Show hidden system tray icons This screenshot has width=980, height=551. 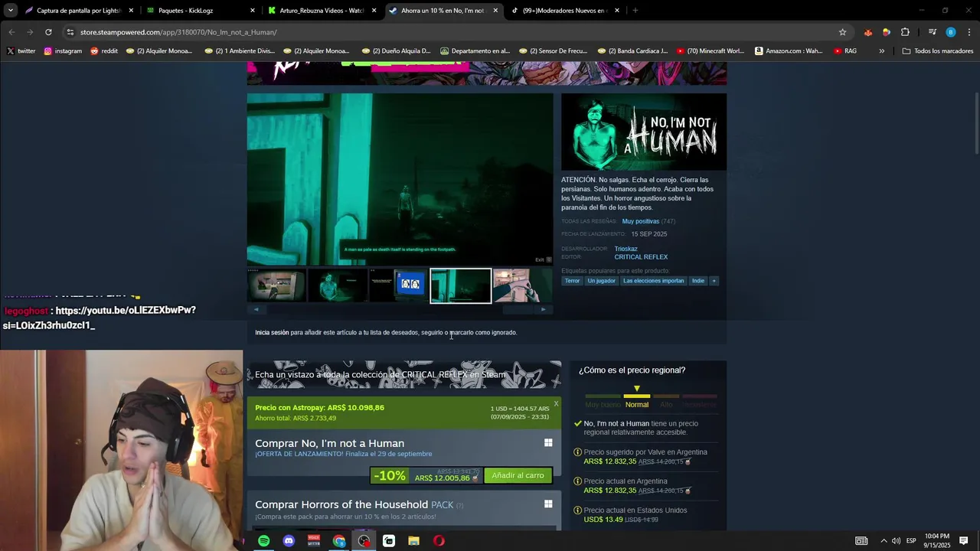pos(883,541)
